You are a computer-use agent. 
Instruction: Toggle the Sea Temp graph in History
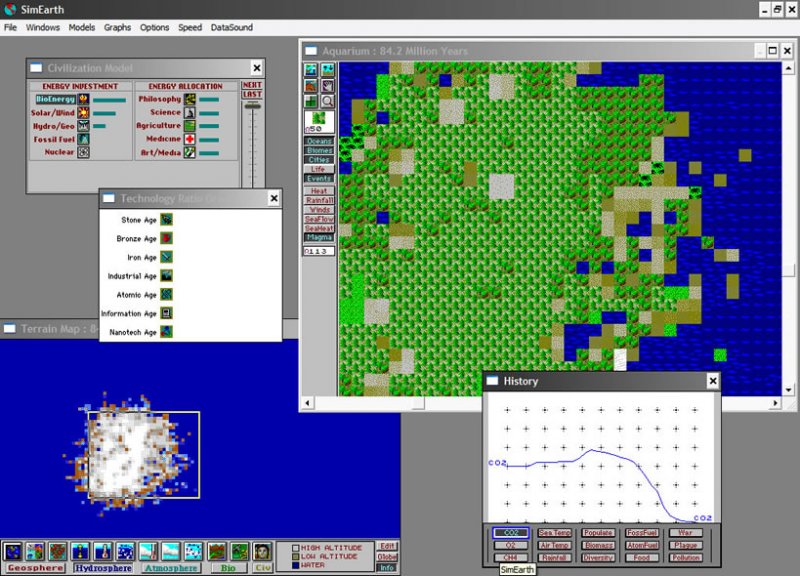pyautogui.click(x=555, y=533)
